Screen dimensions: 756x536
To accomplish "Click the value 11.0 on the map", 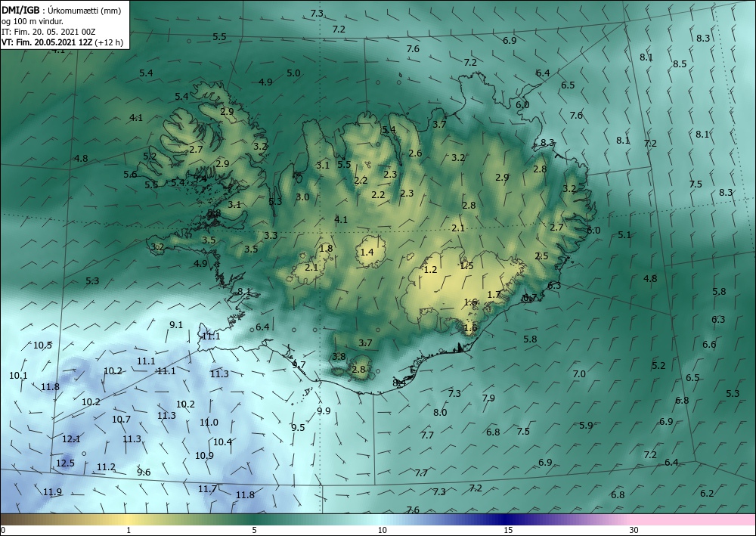I will [209, 423].
